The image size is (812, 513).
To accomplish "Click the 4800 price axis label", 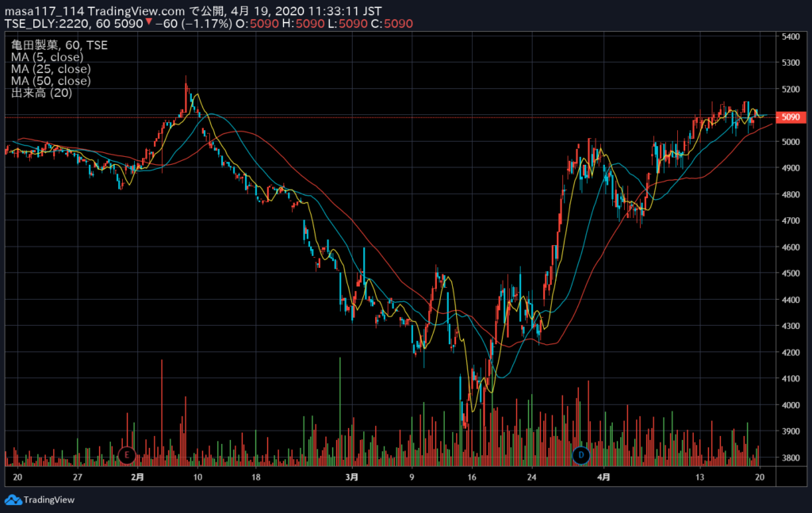I will tap(791, 194).
